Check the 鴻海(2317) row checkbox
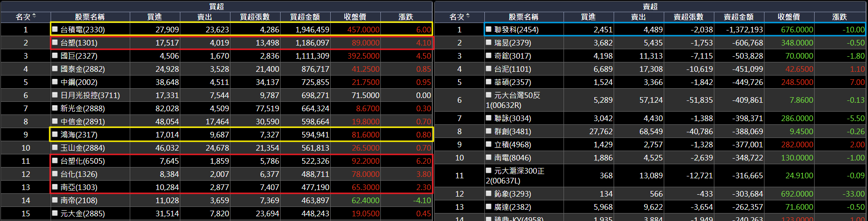This screenshot has width=868, height=221. click(x=55, y=134)
